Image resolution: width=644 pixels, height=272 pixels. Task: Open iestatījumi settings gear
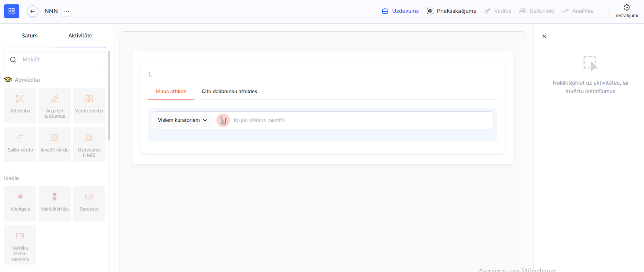(x=627, y=11)
